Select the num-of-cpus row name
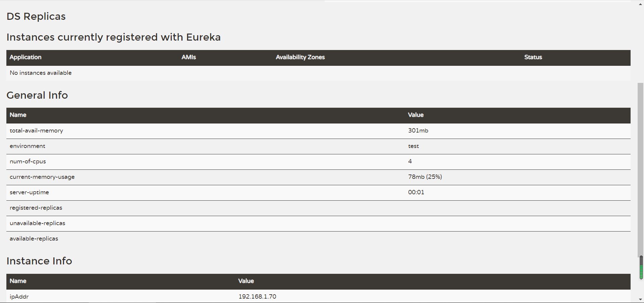The image size is (644, 303). (x=28, y=162)
